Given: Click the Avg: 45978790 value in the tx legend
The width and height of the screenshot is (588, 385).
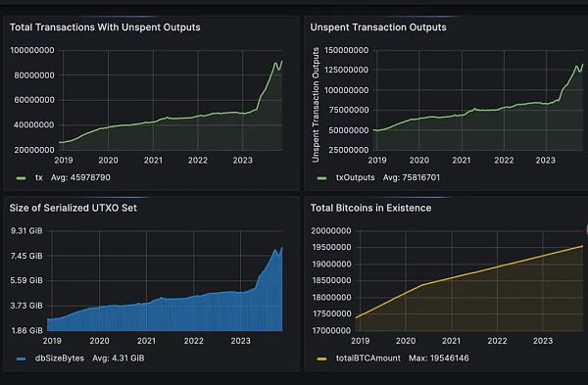Looking at the screenshot, I should (80, 177).
